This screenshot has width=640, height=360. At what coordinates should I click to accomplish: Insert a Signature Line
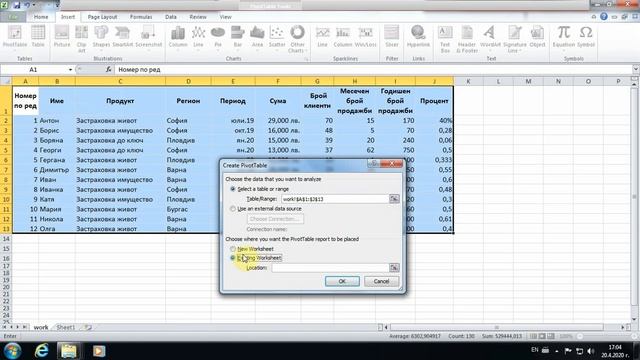point(515,39)
